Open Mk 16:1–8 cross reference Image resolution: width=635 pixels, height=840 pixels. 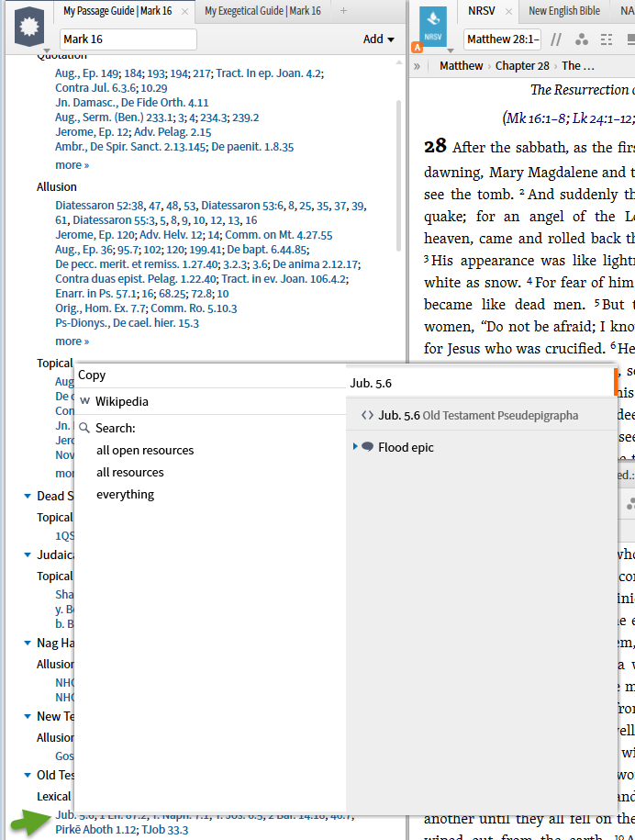pyautogui.click(x=535, y=118)
